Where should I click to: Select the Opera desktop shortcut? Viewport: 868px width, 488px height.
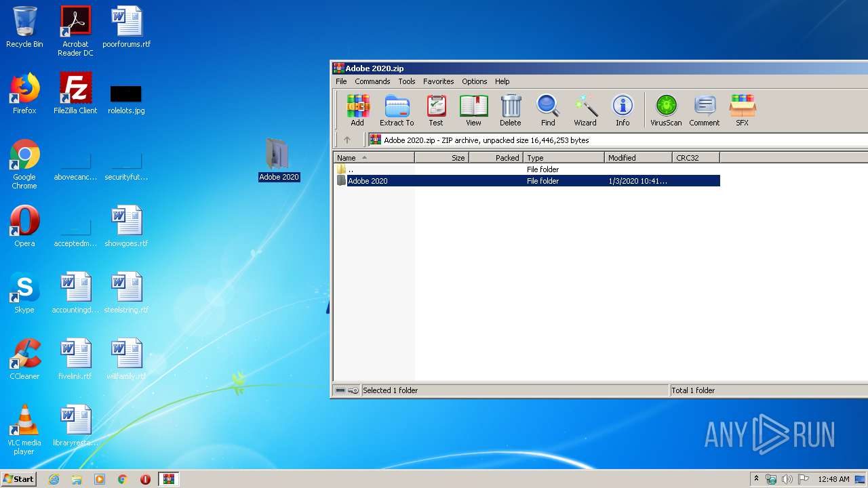(24, 226)
